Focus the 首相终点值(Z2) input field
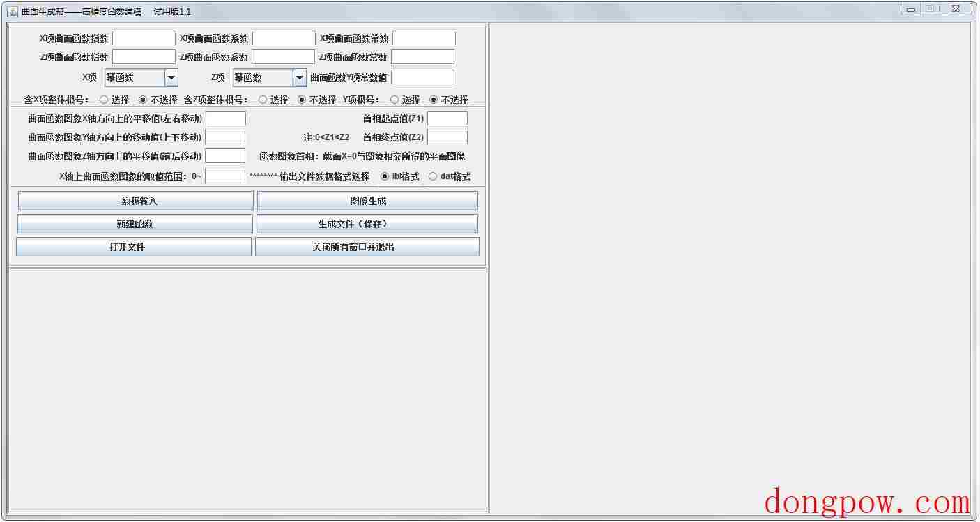980x522 pixels. [x=447, y=137]
